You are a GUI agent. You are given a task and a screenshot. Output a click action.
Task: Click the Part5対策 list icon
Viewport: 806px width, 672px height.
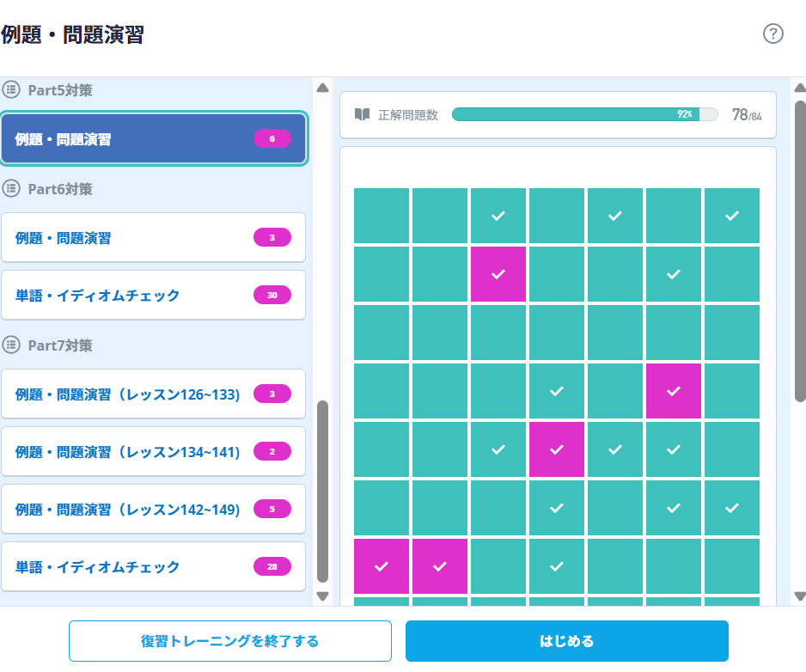click(x=11, y=89)
